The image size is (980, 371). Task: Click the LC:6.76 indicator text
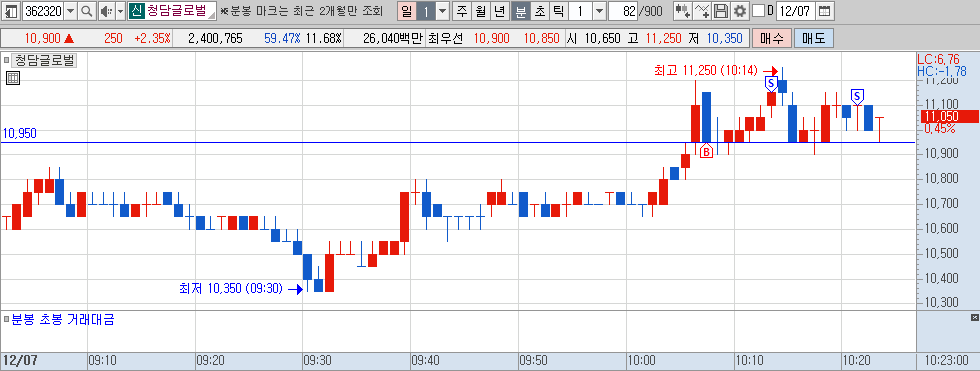(x=938, y=59)
